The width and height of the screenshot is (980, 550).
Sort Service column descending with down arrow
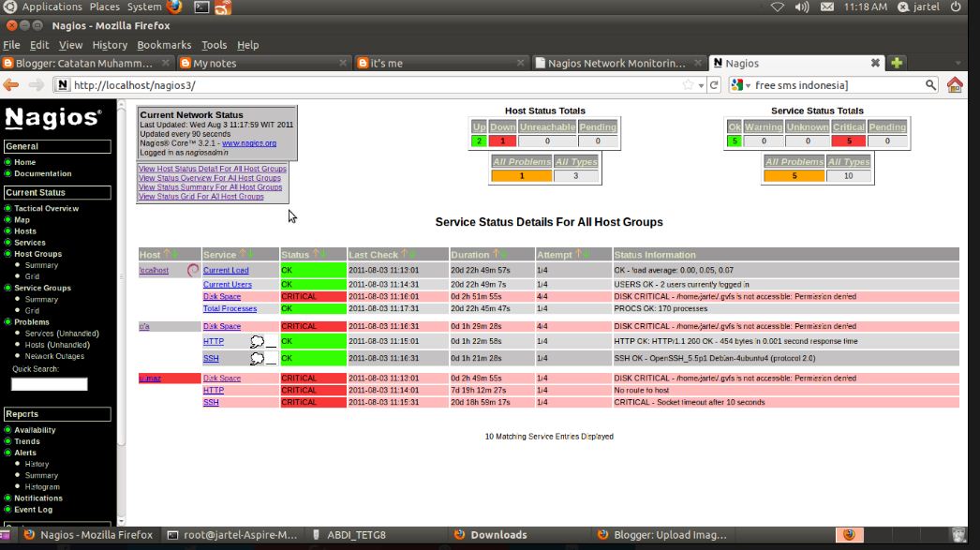tap(251, 254)
